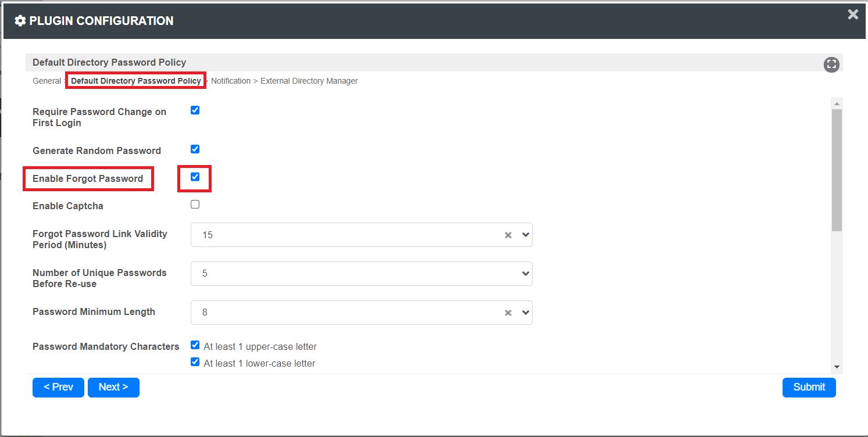This screenshot has height=437, width=868.
Task: Uncheck At least 1 lower-case letter
Action: point(195,362)
